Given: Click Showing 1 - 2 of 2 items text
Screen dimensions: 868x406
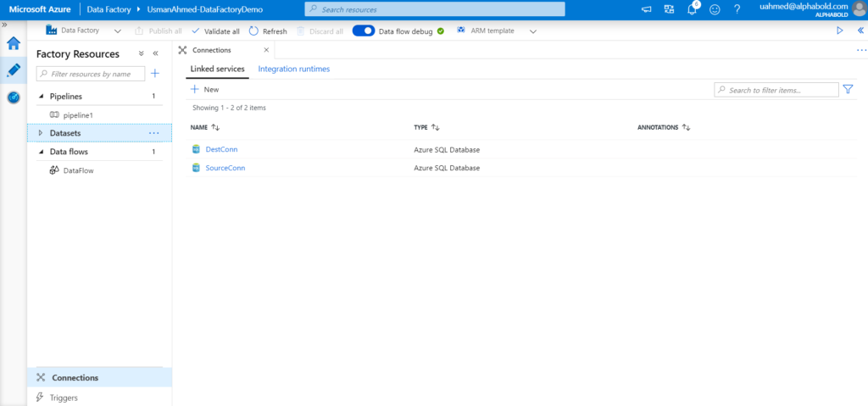Looking at the screenshot, I should pyautogui.click(x=229, y=108).
